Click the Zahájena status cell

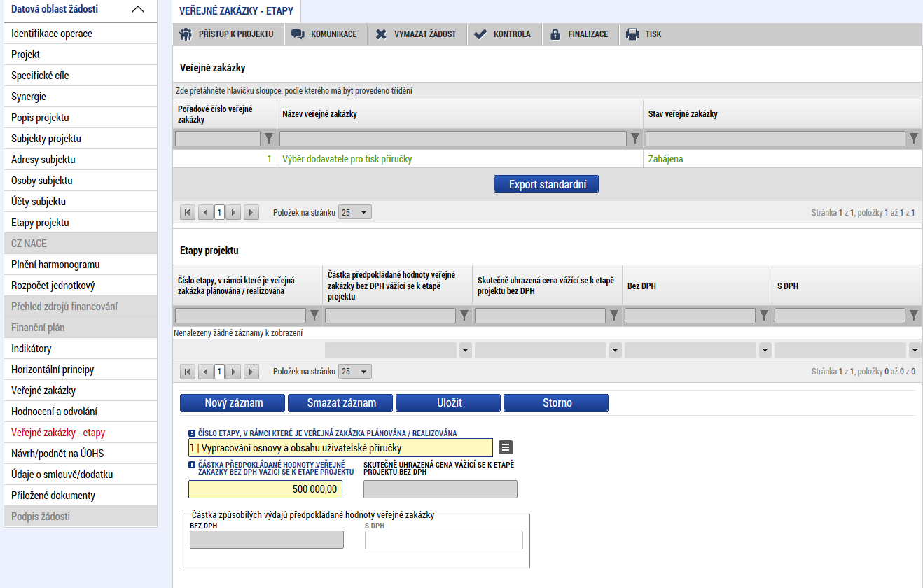pyautogui.click(x=782, y=159)
